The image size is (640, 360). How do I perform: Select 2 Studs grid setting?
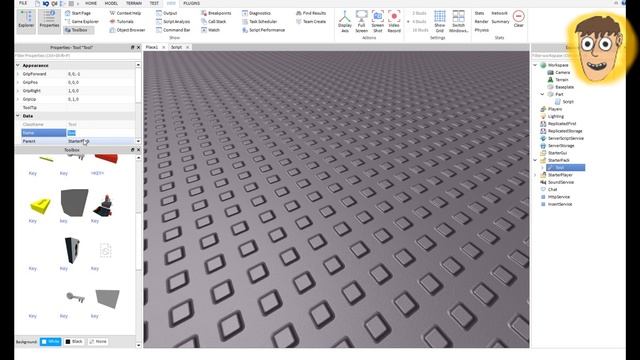pos(419,13)
